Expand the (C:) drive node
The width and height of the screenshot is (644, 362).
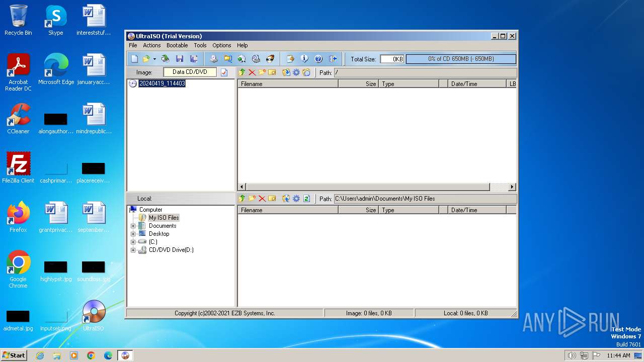click(133, 242)
